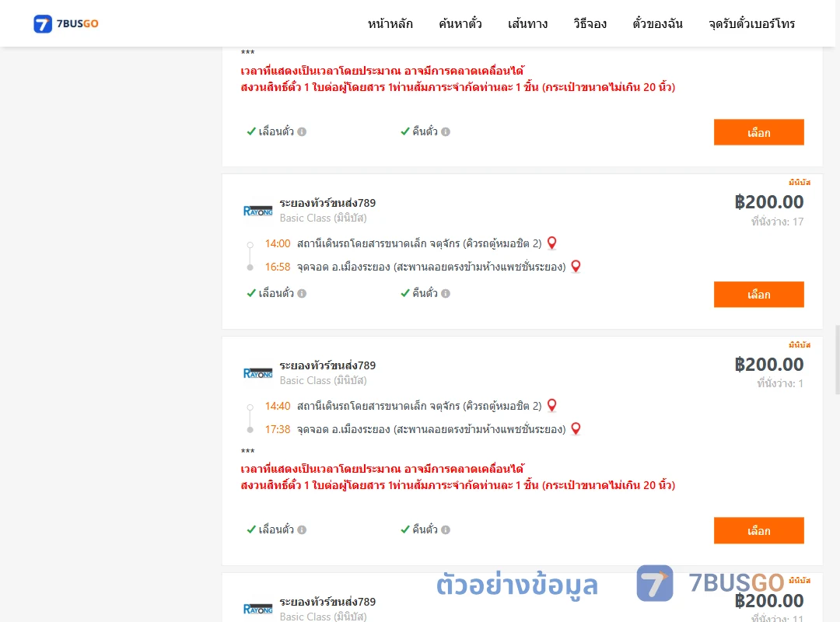Click มินิบัส tag on the 14:40 card
This screenshot has height=622, width=840.
[800, 344]
